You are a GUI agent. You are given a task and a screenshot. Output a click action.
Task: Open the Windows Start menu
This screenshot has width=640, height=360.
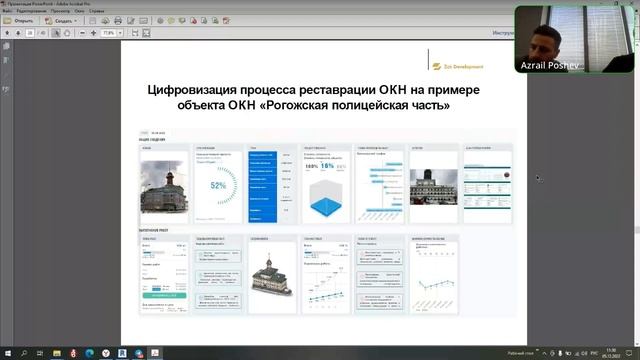tap(7, 353)
